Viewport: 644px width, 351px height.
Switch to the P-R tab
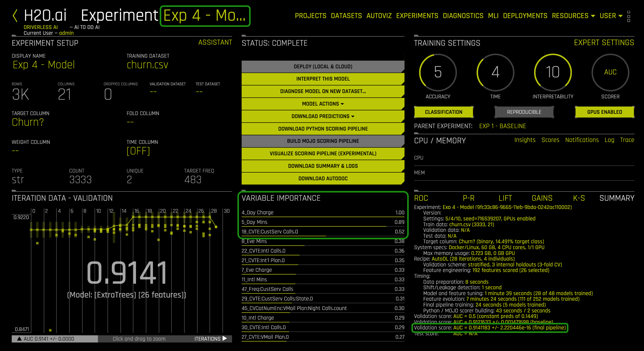point(469,198)
